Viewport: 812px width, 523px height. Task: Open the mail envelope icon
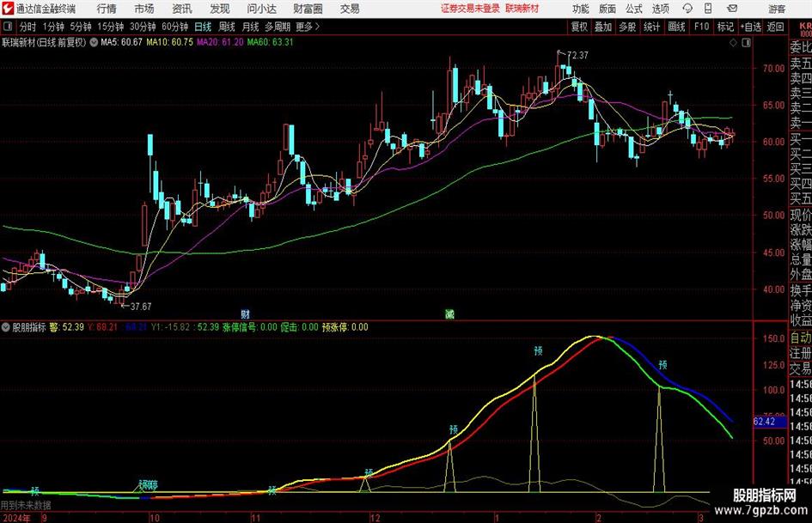732,9
